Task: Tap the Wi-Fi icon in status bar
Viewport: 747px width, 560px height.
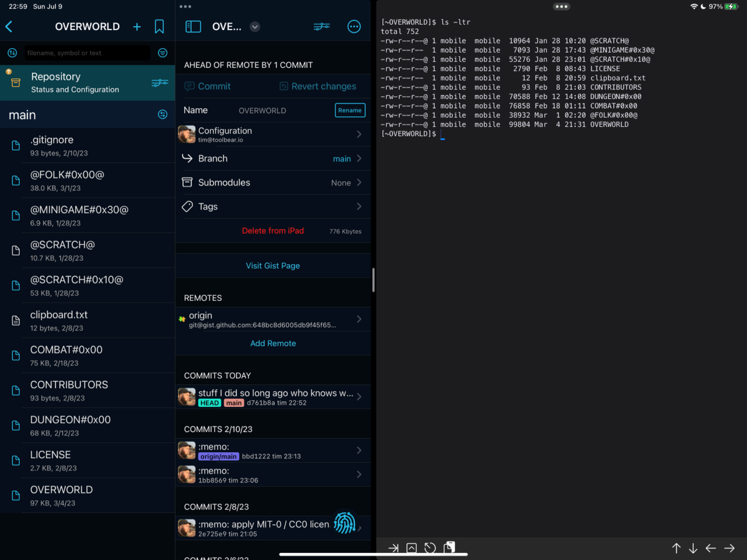Action: [694, 6]
